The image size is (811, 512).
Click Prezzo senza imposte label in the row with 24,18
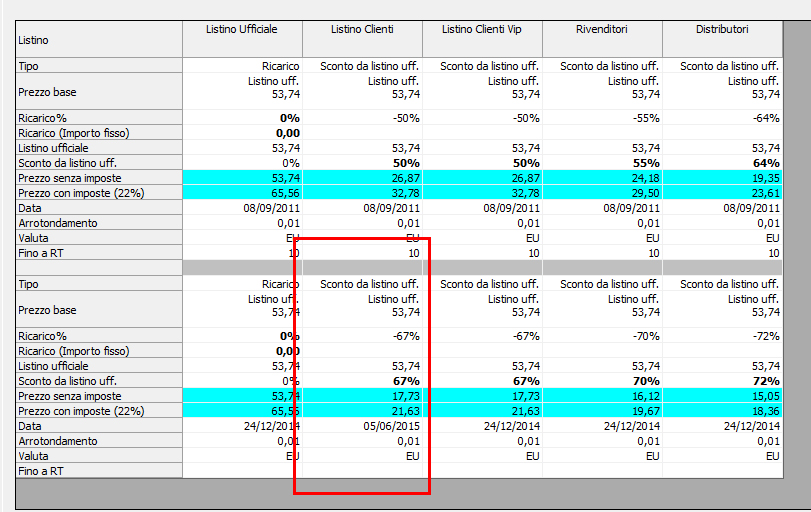point(99,178)
